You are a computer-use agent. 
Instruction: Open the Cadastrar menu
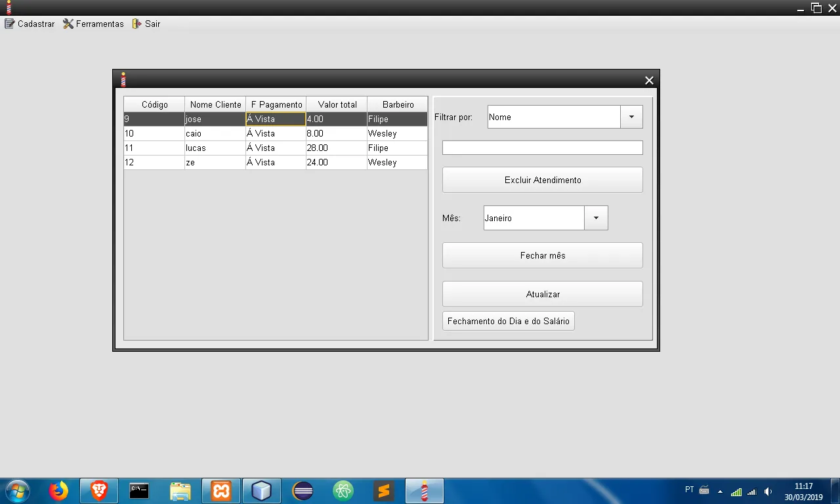click(30, 24)
